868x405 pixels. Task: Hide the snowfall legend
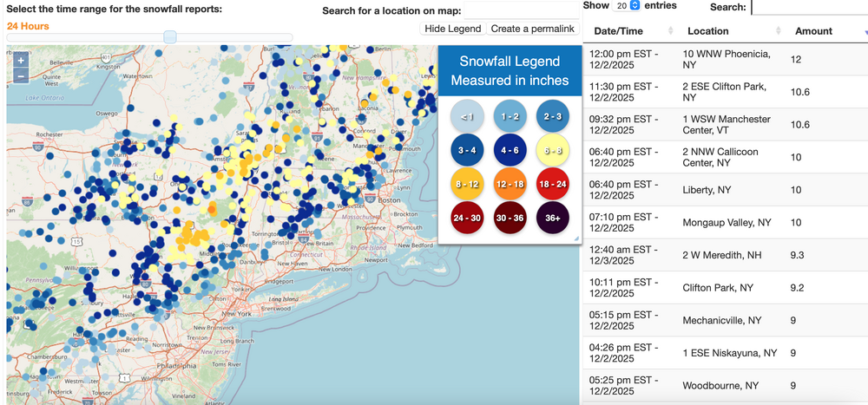pos(452,29)
